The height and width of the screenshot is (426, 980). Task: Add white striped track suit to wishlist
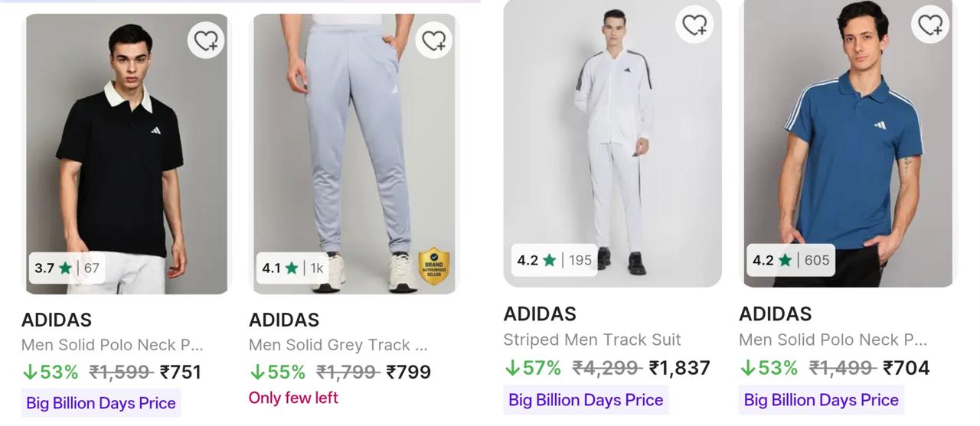[694, 24]
